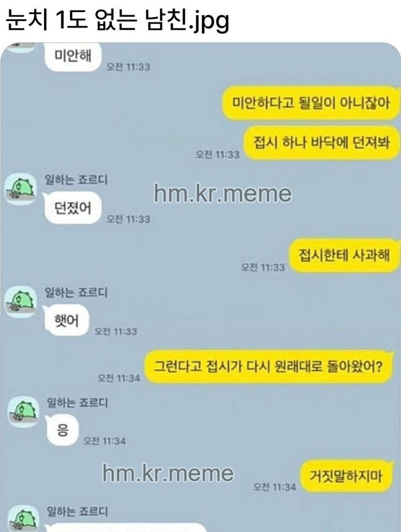The width and height of the screenshot is (401, 532).
Task: Tap the yellow 접시한테 사과해 bubble
Action: pyautogui.click(x=344, y=255)
